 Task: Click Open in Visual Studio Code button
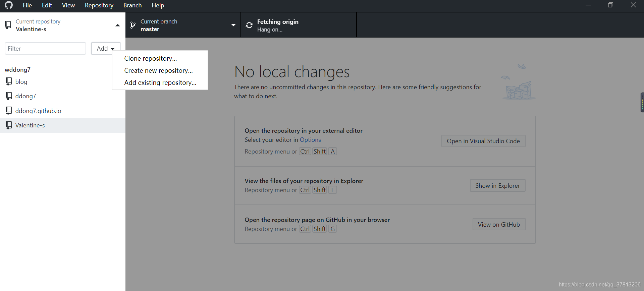pos(483,141)
